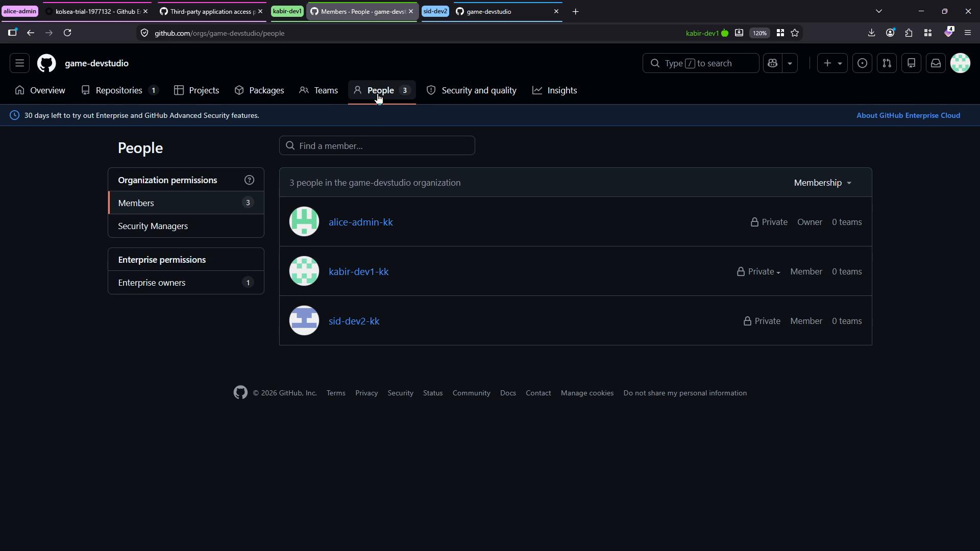Click the sid-dev2-kk avatar
This screenshot has height=551, width=980.
[304, 320]
